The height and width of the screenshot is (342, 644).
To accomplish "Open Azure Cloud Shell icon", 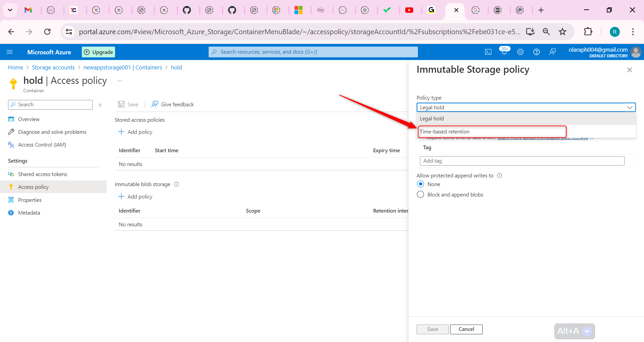I will [488, 52].
